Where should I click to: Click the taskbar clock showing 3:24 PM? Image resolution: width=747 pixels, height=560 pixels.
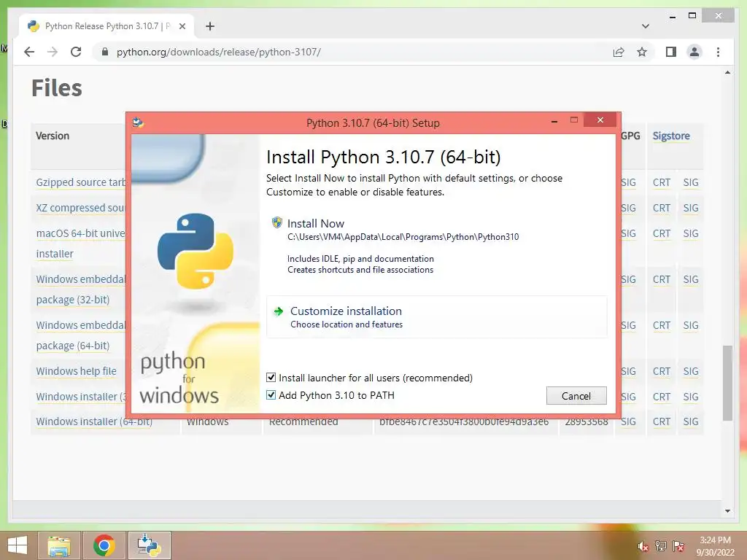pyautogui.click(x=715, y=546)
